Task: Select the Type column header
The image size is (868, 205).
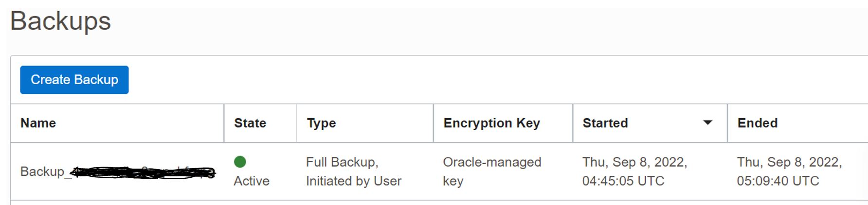Action: 321,123
